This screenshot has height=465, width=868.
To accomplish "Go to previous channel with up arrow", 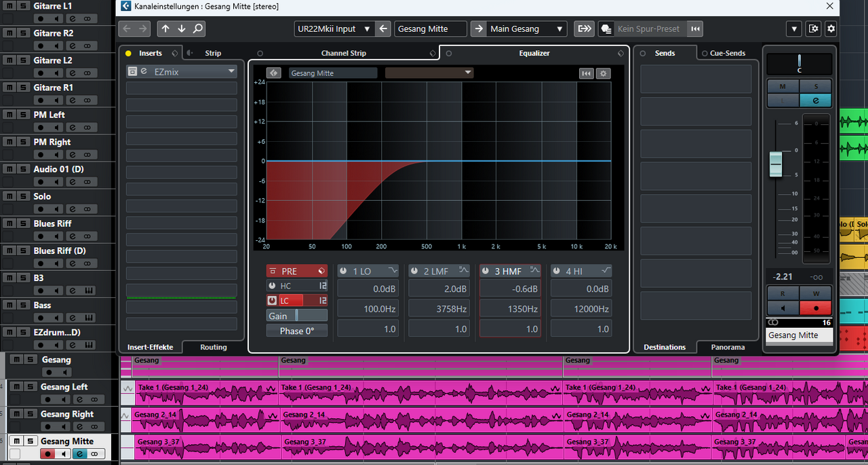I will point(165,29).
